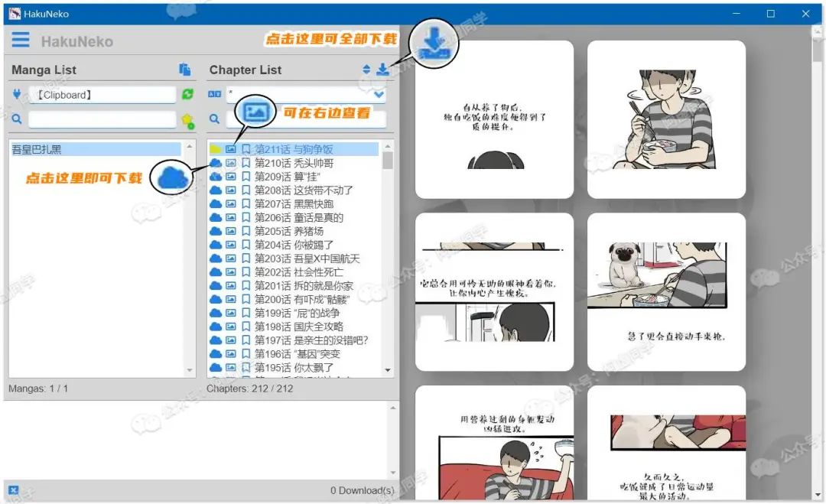Download chapter 第195话 你太飘了 cloud icon
This screenshot has width=826, height=504.
click(216, 368)
